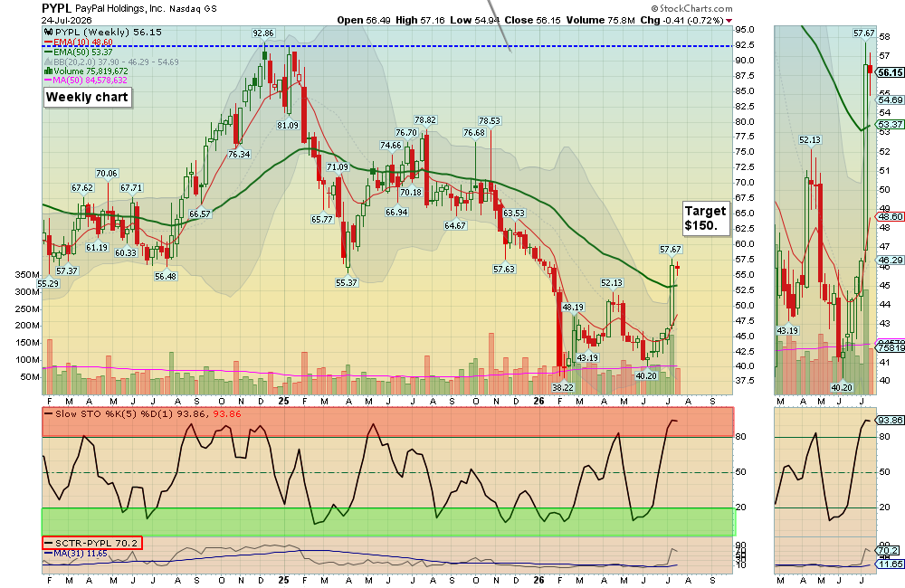
Task: Click the 92.5 level on the price axis
Action: [745, 45]
